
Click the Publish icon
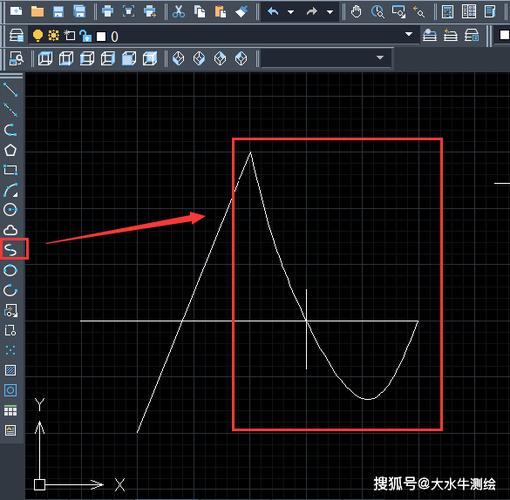pos(150,11)
